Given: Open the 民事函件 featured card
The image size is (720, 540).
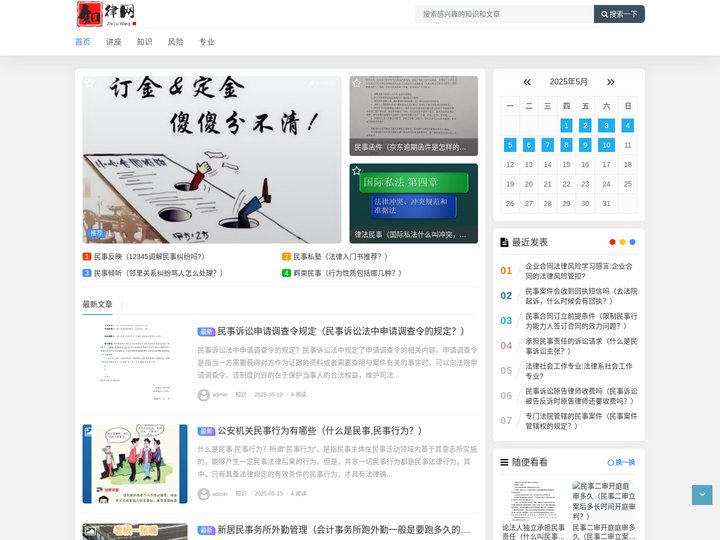Looking at the screenshot, I should tap(413, 116).
